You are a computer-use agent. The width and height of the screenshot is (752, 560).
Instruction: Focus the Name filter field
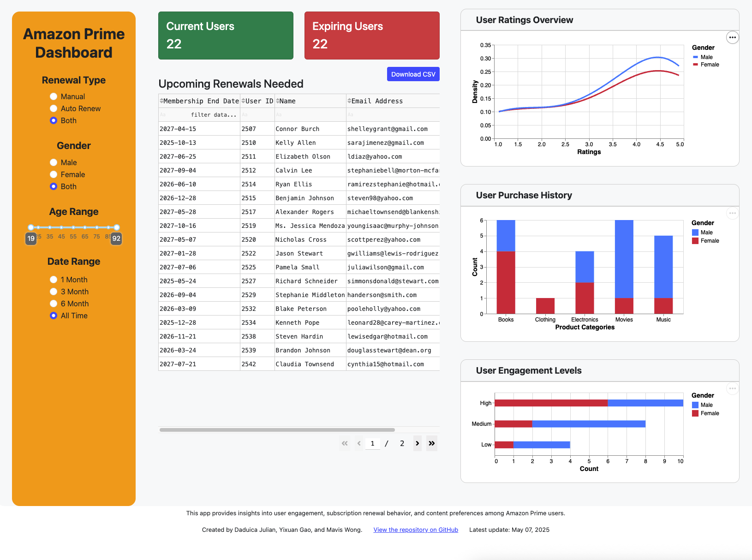coord(310,115)
